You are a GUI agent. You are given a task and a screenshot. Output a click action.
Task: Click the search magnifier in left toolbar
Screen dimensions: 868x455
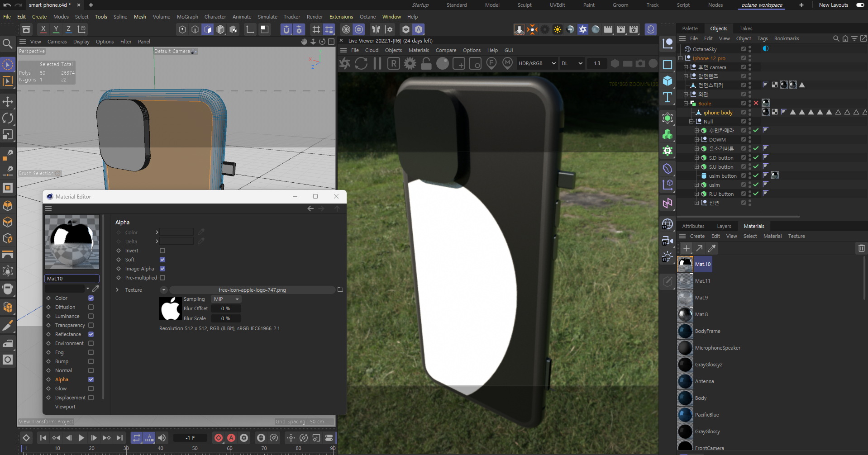coord(8,43)
